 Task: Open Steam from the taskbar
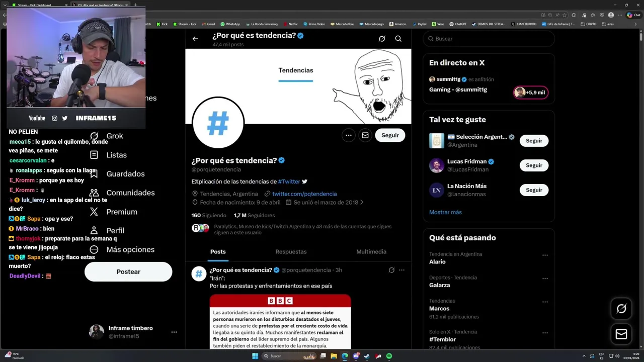point(367,356)
